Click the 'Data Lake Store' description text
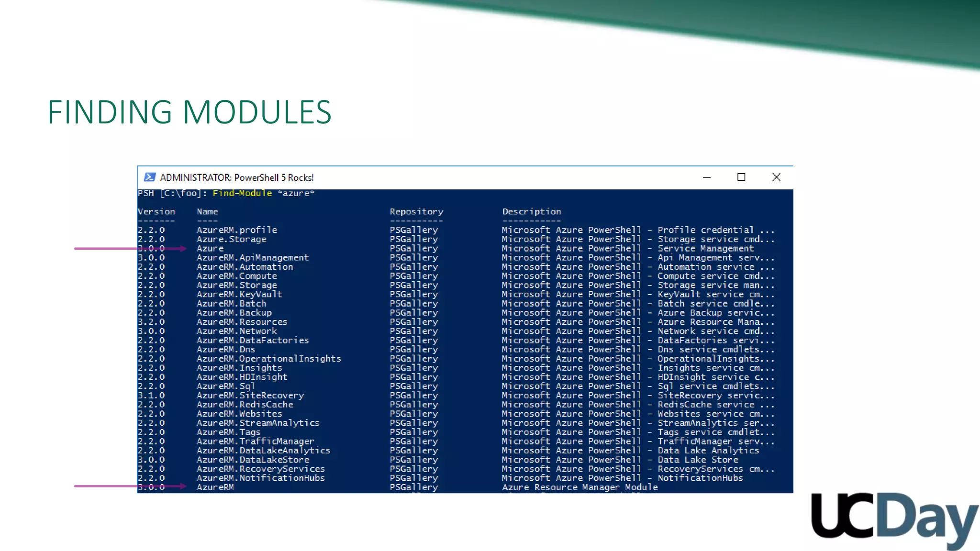This screenshot has width=980, height=551. click(698, 460)
